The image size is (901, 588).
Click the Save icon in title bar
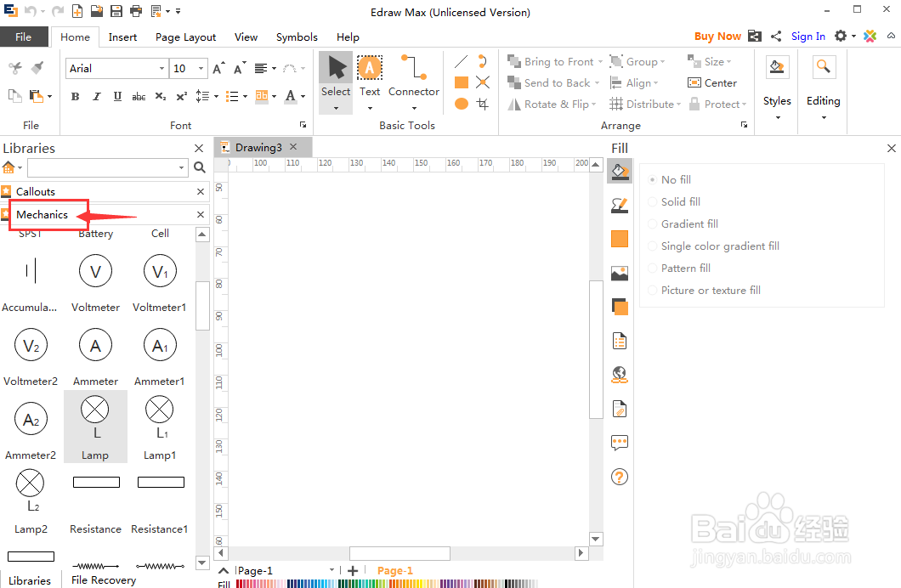coord(116,11)
